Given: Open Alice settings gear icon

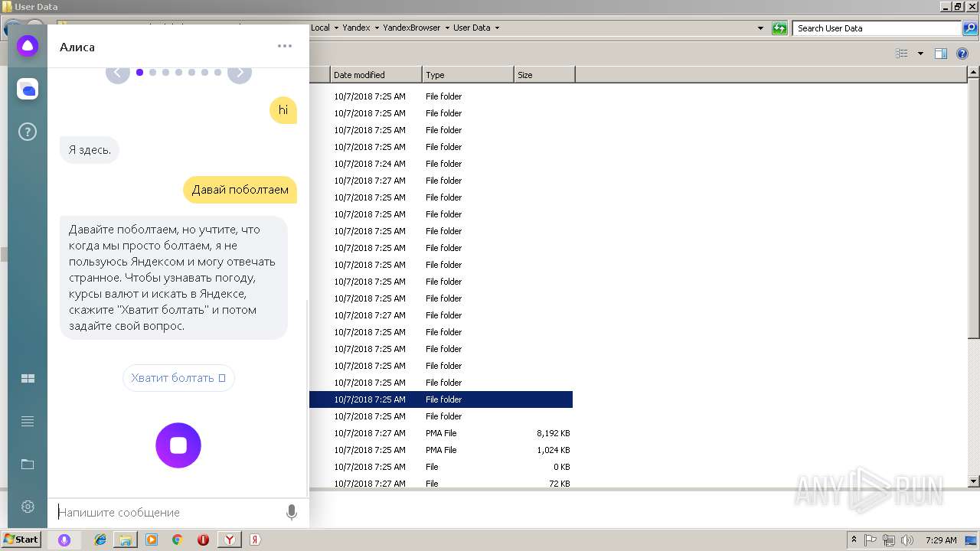Looking at the screenshot, I should click(28, 507).
